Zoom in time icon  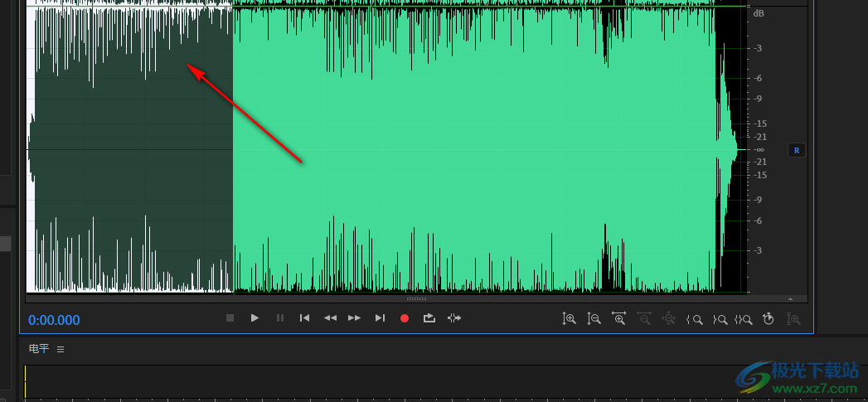pyautogui.click(x=619, y=318)
